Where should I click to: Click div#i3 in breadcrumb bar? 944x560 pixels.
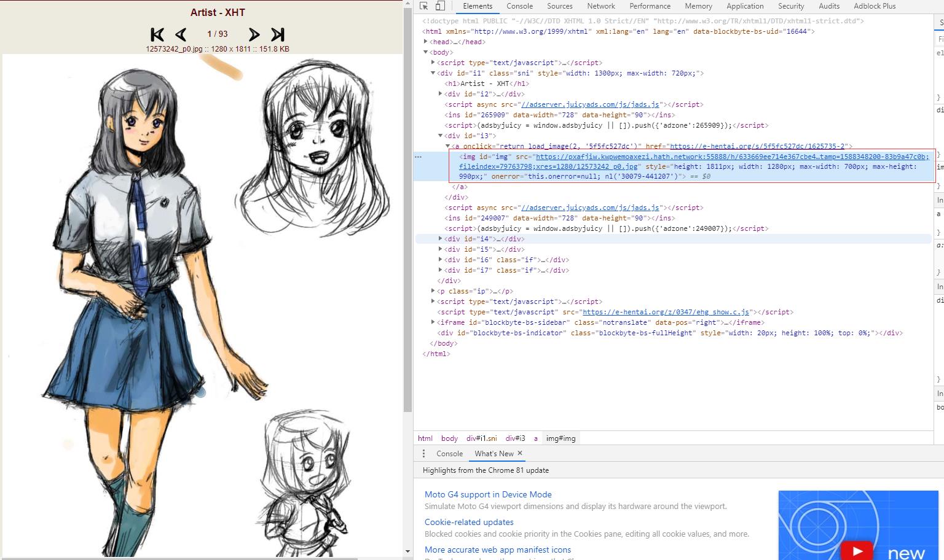click(x=516, y=438)
